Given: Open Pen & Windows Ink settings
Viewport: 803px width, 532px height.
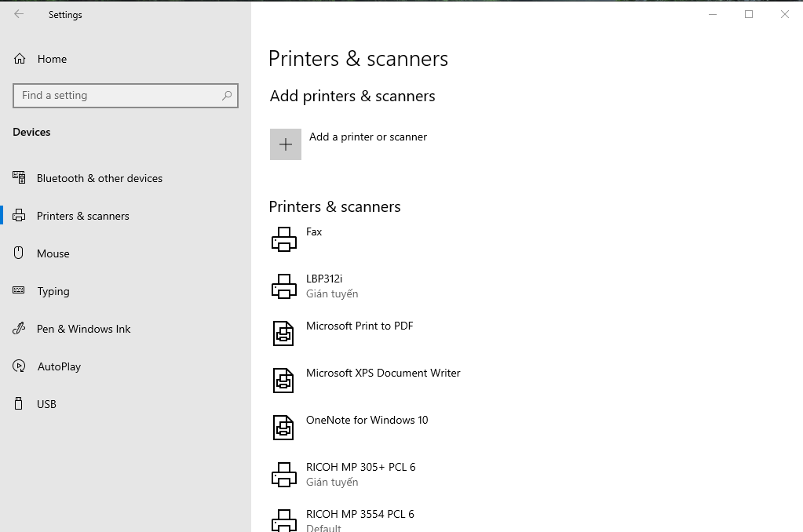Looking at the screenshot, I should click(x=84, y=329).
